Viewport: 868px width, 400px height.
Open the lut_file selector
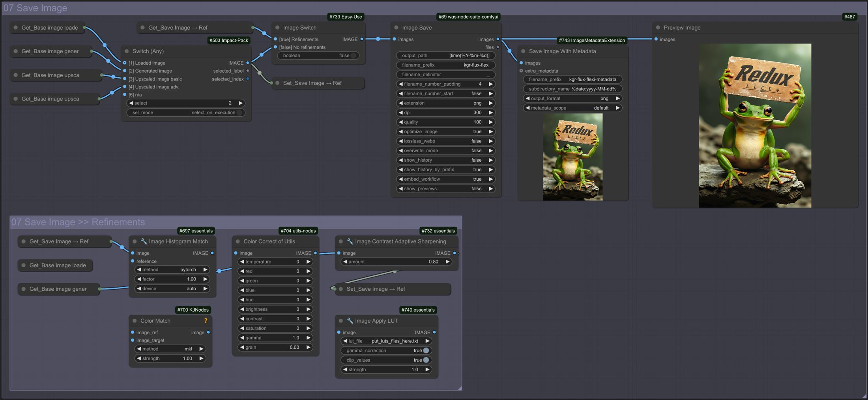point(386,341)
